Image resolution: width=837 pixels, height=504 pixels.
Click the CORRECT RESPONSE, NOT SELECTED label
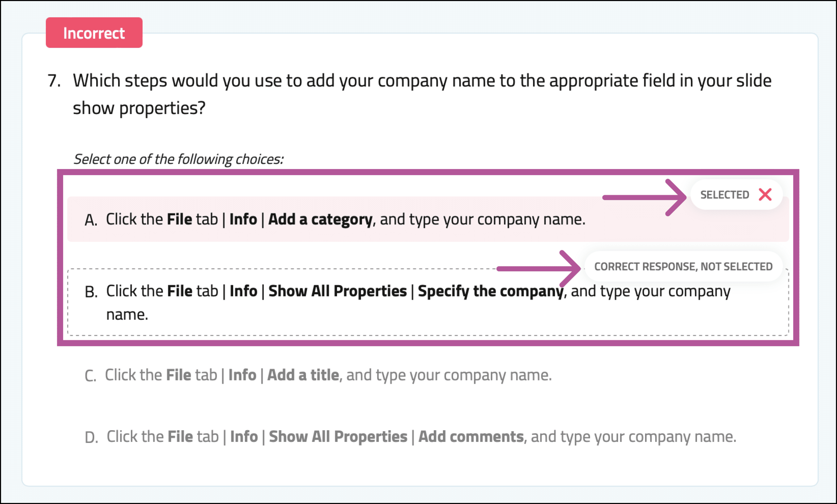click(683, 267)
